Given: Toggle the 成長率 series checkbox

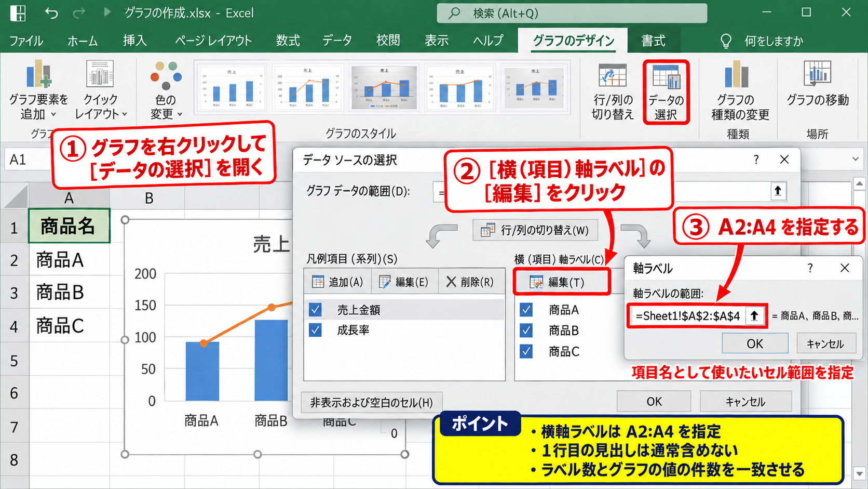Looking at the screenshot, I should [x=315, y=330].
